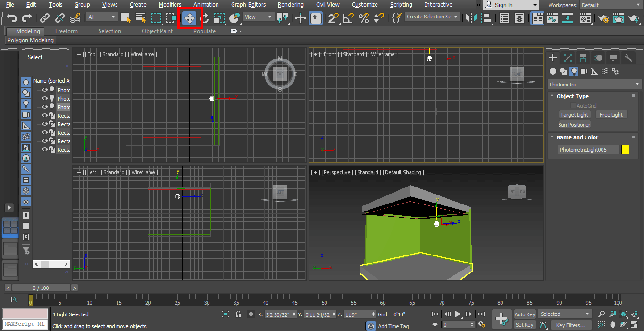Open the All selection filter dropdown
The height and width of the screenshot is (331, 644).
[x=101, y=17]
